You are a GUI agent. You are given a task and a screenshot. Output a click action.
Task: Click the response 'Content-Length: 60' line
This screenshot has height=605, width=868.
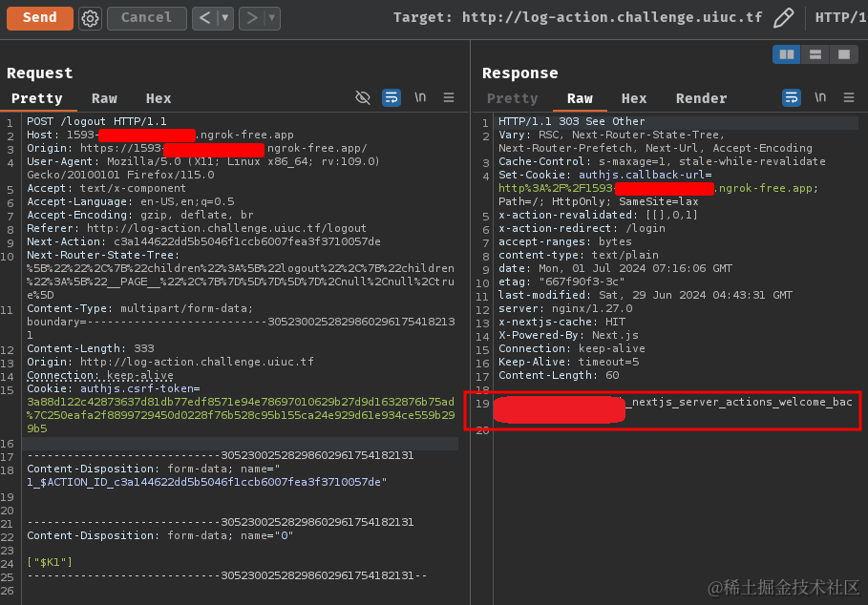click(559, 375)
